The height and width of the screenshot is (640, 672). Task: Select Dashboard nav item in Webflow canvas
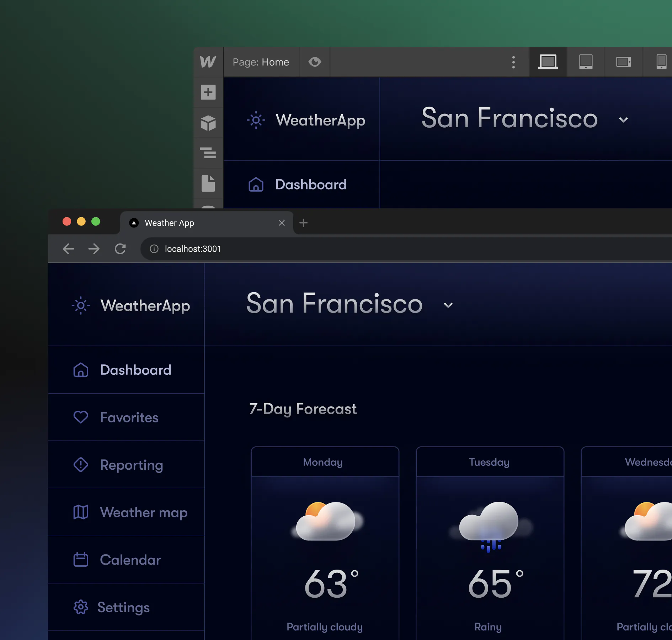click(x=302, y=185)
